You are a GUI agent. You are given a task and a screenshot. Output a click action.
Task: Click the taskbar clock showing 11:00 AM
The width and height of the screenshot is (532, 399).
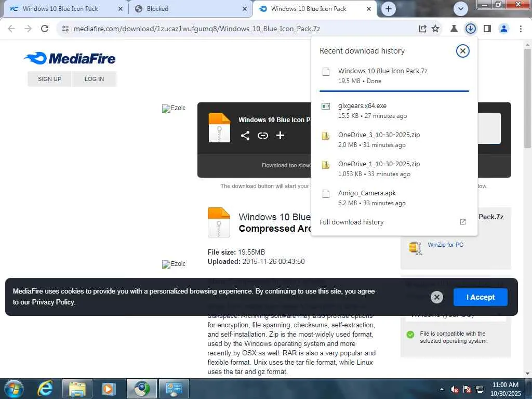coord(505,389)
